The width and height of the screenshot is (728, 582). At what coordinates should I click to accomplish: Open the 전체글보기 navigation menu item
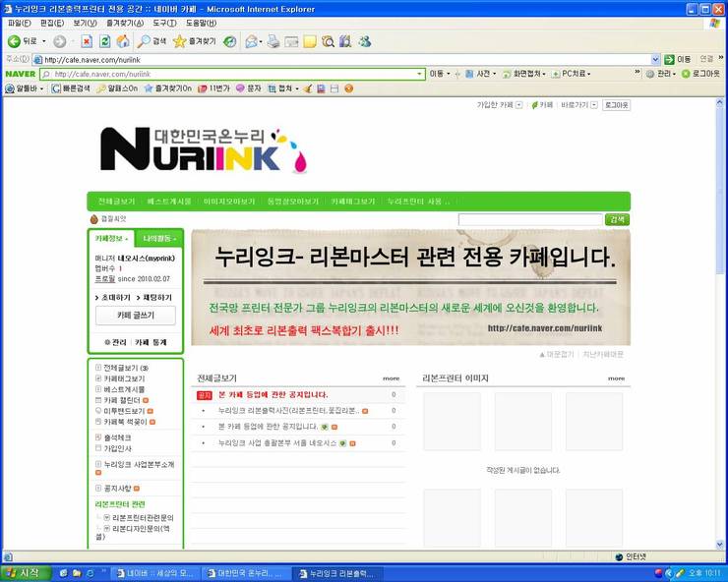pos(114,201)
